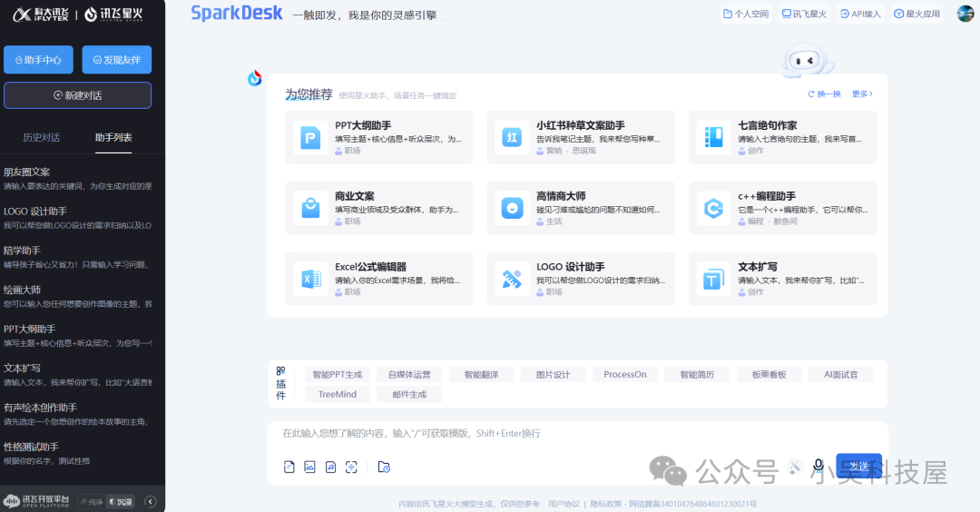Open 有声绘本创作助手 in the assistant list
Image resolution: width=980 pixels, height=512 pixels.
78,414
